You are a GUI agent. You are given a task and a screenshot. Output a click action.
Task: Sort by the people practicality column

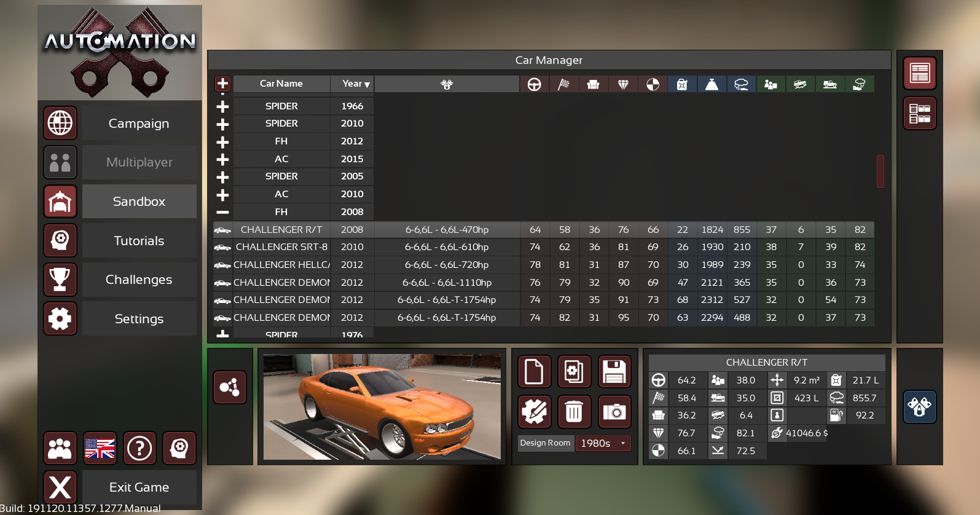click(x=770, y=84)
